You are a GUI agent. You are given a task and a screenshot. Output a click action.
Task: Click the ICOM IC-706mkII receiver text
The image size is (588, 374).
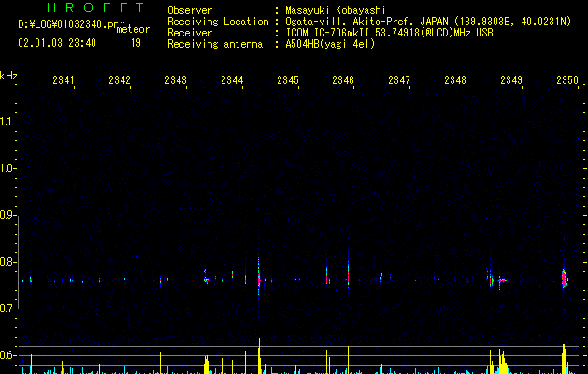389,33
